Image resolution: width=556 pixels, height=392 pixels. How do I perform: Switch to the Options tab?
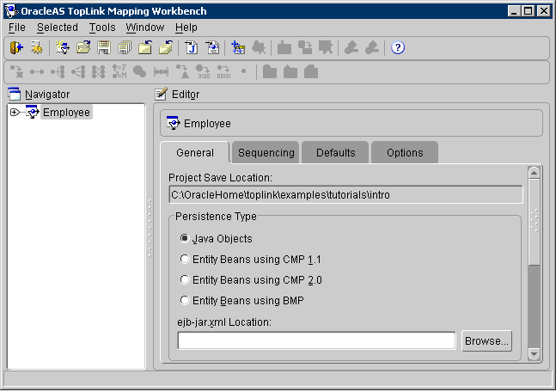[405, 152]
